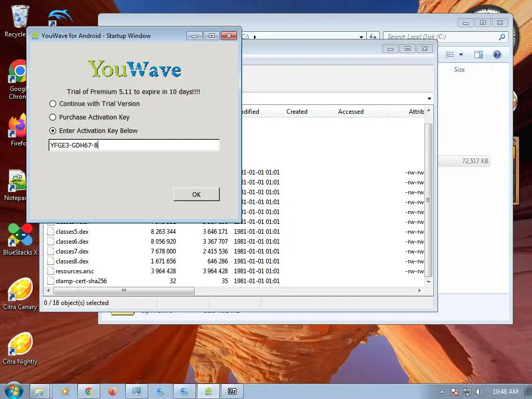Close the YouWave startup window

(x=229, y=36)
